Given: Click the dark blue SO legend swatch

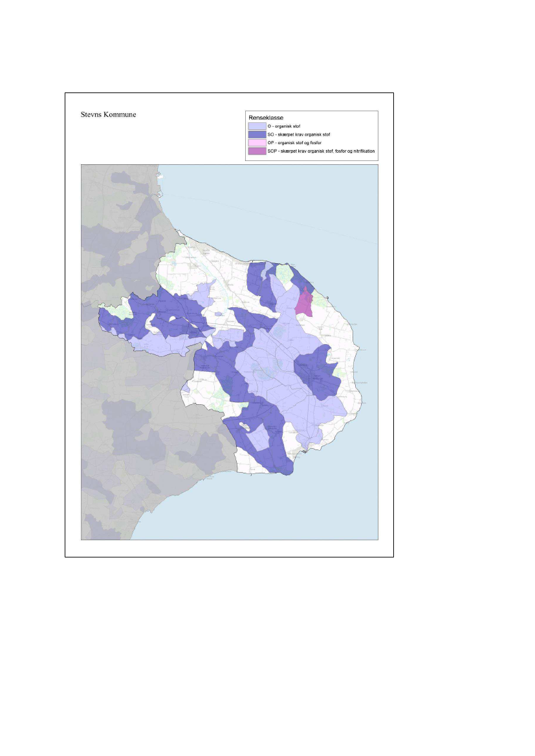Looking at the screenshot, I should tap(257, 135).
